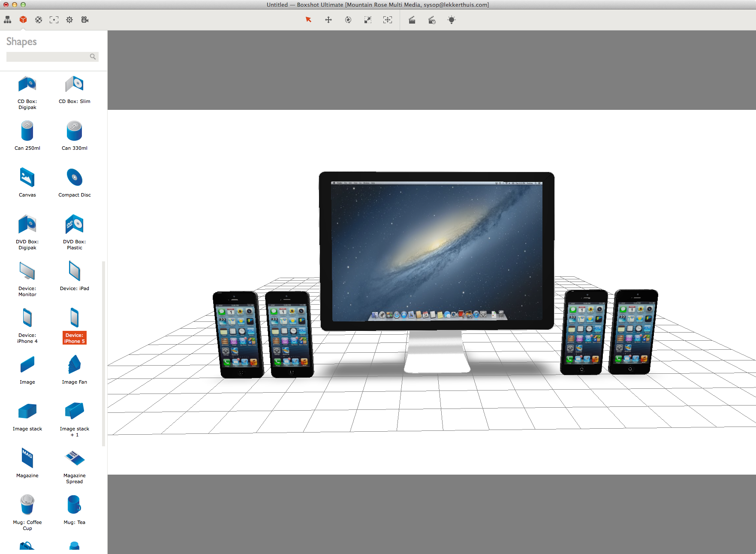Click the monitor stand in the scene

click(x=437, y=351)
